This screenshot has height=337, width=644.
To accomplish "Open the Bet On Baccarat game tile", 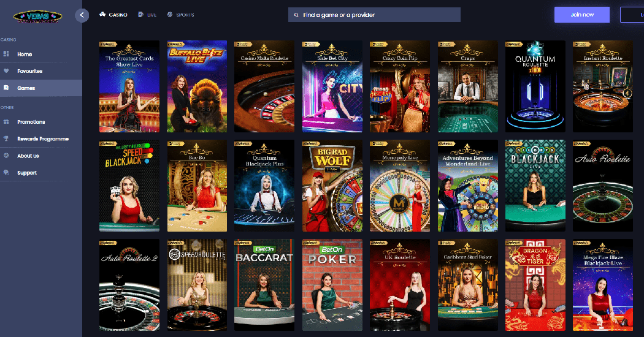I will (264, 285).
